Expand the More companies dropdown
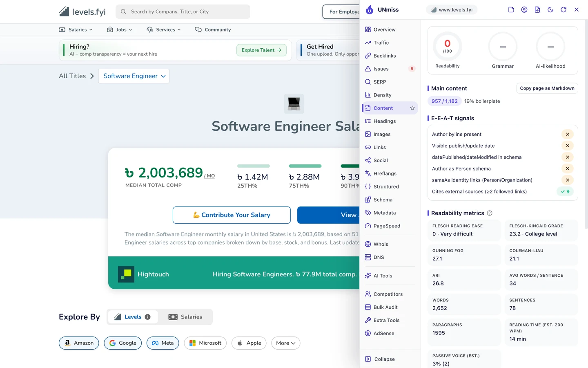The image size is (588, 368). point(286,343)
